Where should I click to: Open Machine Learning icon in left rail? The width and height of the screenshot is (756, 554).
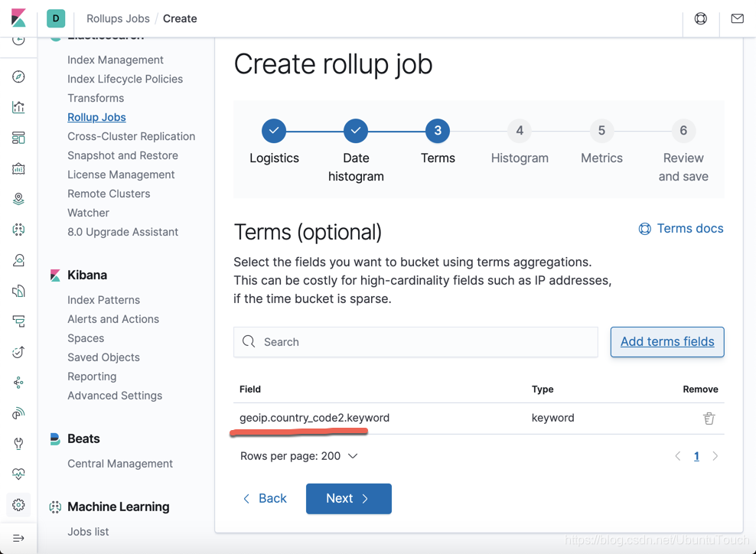18,230
